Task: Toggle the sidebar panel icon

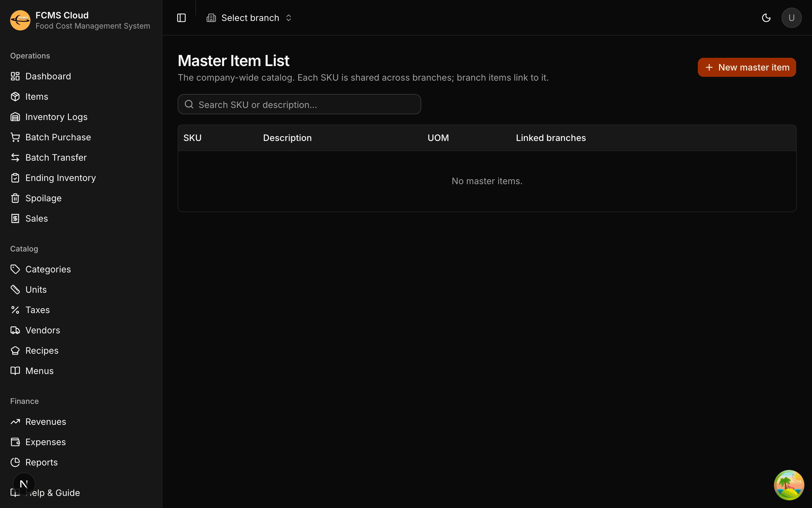Action: click(x=181, y=18)
